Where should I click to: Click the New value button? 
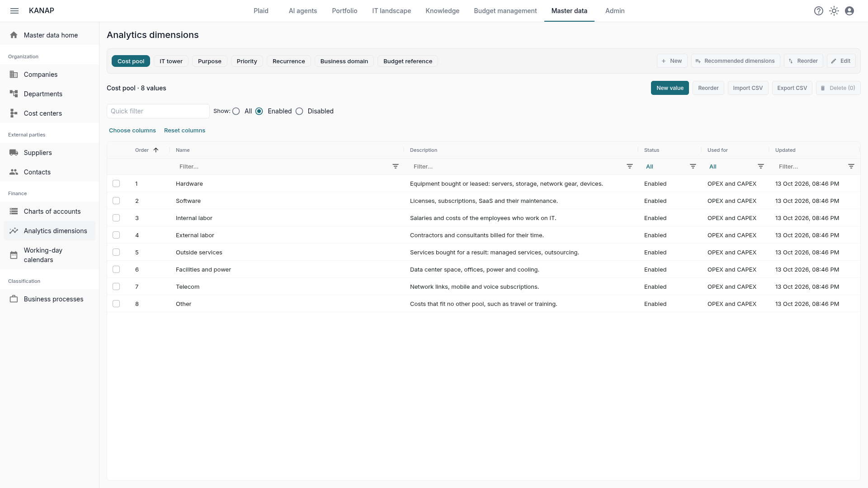click(670, 88)
